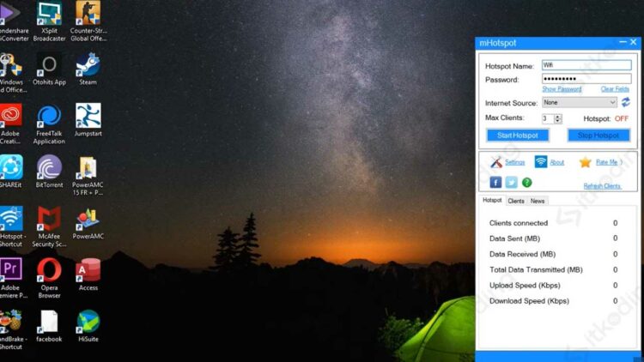Click the Rate Me star icon
Image resolution: width=644 pixels, height=362 pixels.
[x=585, y=162]
